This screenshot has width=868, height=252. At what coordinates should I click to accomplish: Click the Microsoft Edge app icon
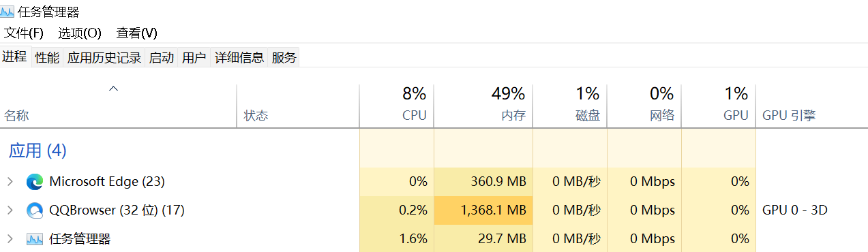(x=35, y=182)
